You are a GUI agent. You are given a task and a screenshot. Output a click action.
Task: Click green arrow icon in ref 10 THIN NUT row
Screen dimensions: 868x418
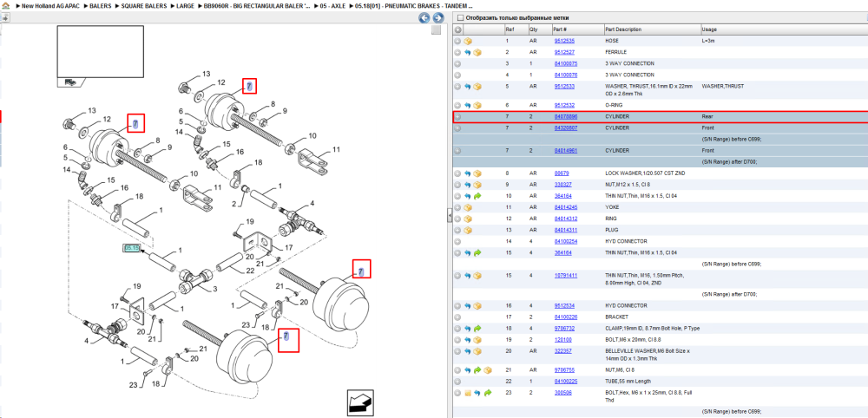click(477, 196)
